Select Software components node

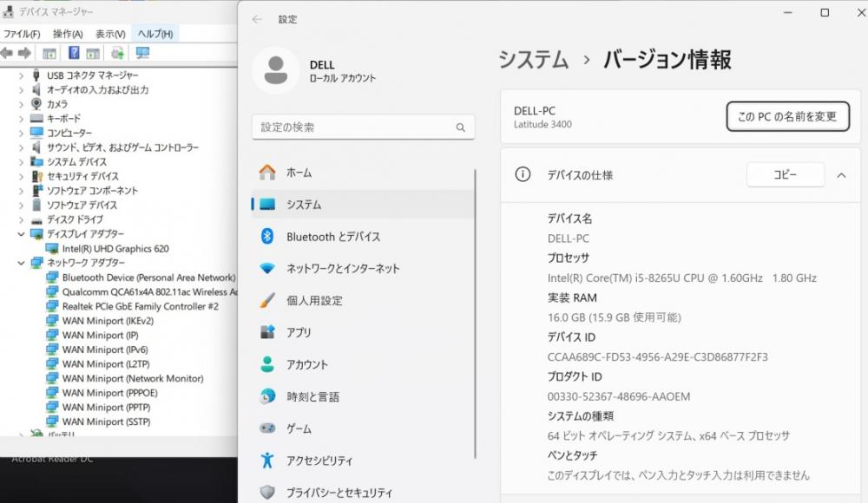pyautogui.click(x=92, y=190)
